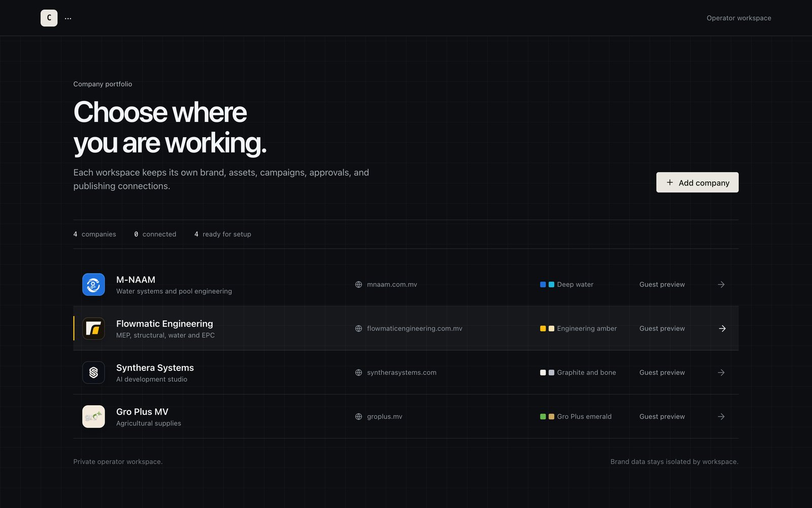Open the syntherasystems.com domain link
812x508 pixels.
[401, 372]
